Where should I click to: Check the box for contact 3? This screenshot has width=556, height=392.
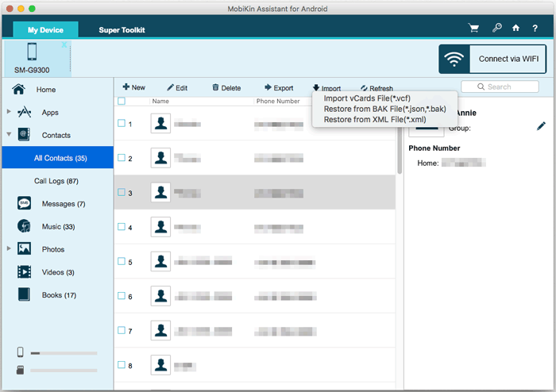point(122,192)
